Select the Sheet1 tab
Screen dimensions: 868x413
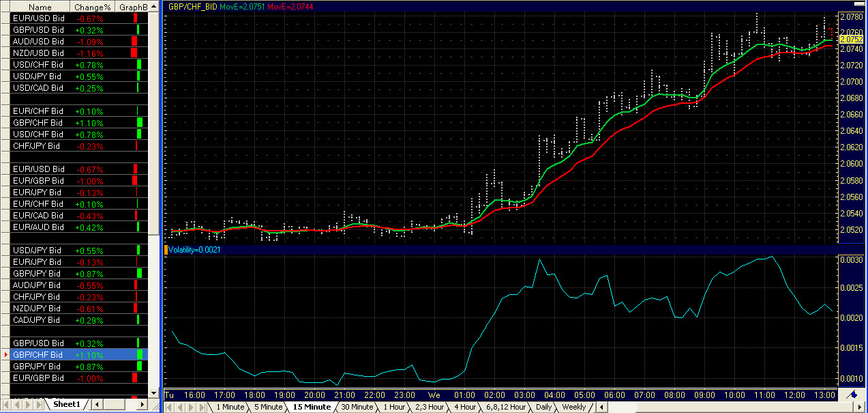click(x=66, y=405)
